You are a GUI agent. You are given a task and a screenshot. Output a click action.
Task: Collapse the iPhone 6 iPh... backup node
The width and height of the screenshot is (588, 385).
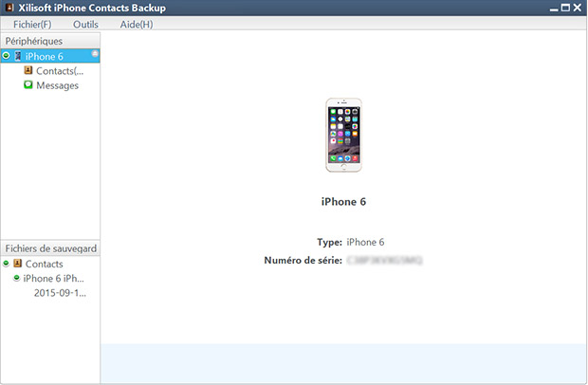click(16, 278)
